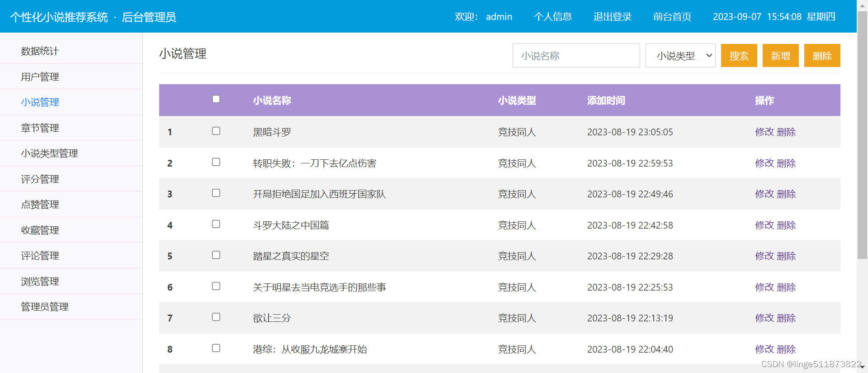Check the box for 转职失败 novel row
The width and height of the screenshot is (868, 373).
[x=216, y=162]
